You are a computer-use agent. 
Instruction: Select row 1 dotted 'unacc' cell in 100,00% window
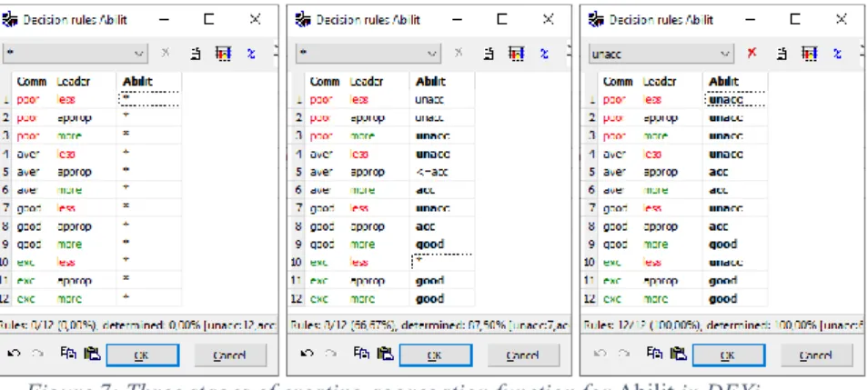[x=736, y=100]
